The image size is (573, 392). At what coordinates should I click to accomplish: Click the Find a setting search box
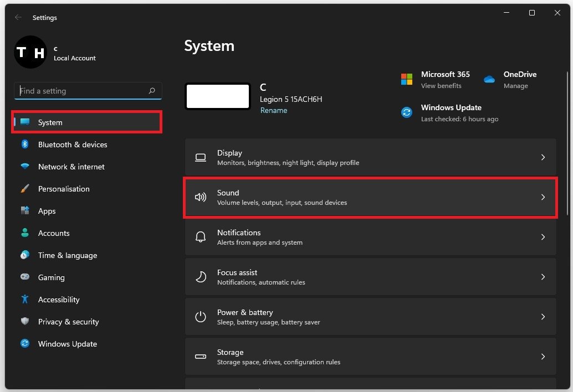83,91
